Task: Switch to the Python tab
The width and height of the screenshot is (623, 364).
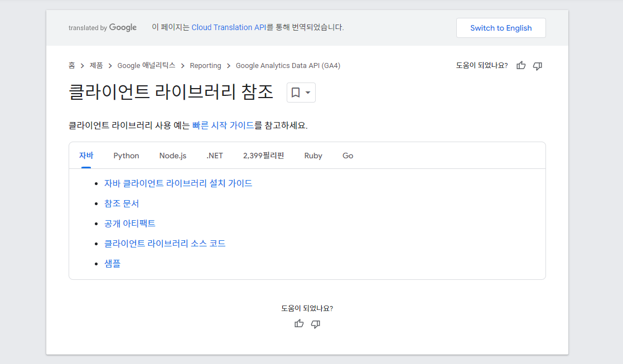Action: click(127, 156)
